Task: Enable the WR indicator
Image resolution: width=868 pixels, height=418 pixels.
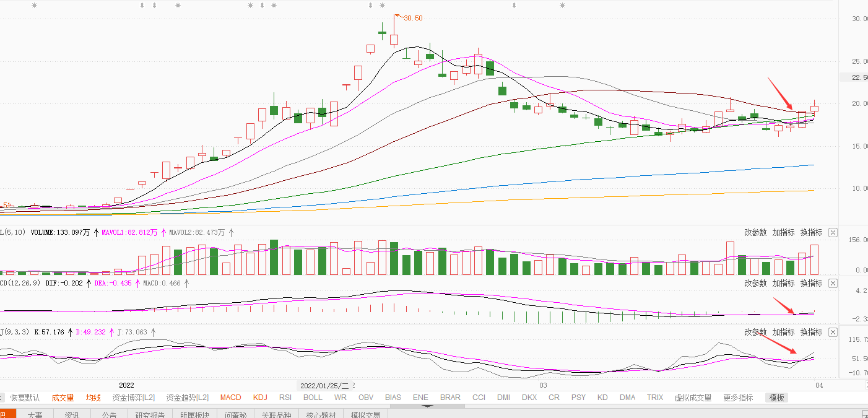Action: point(340,398)
